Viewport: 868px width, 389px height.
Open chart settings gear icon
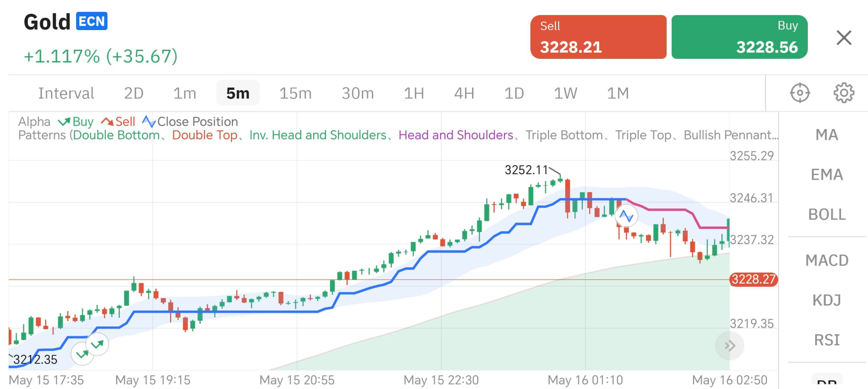point(843,93)
